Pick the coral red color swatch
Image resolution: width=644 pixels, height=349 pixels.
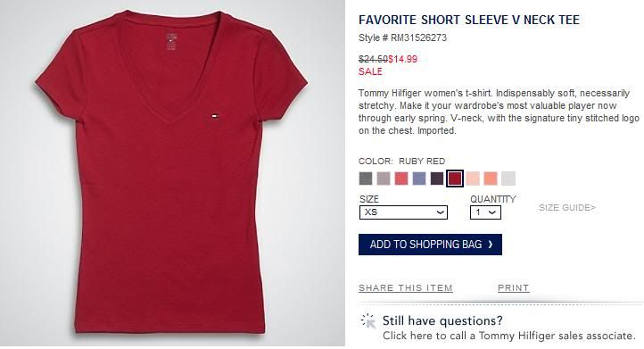(x=401, y=179)
